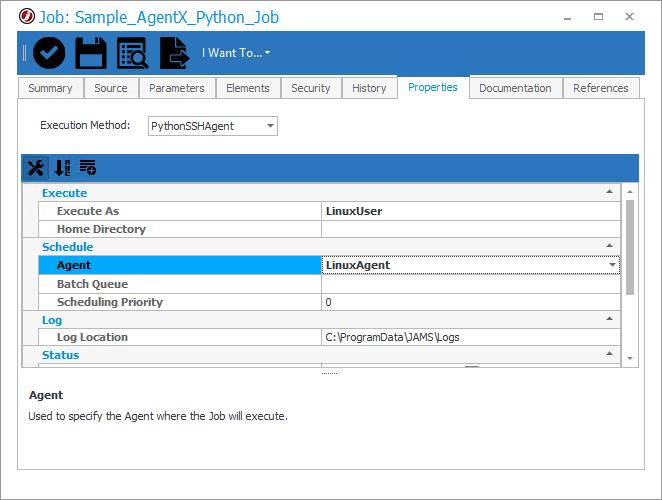Click the empty Batch Queue value field
The image size is (662, 500).
[470, 284]
